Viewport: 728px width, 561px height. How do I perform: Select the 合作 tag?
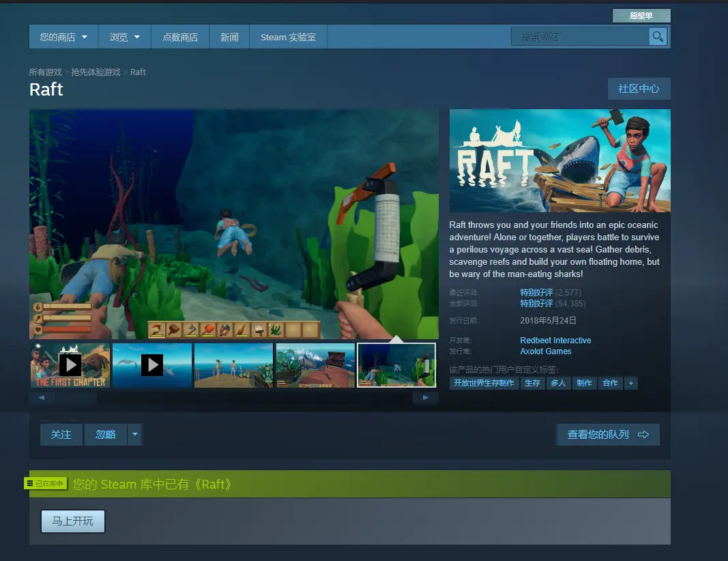point(610,383)
